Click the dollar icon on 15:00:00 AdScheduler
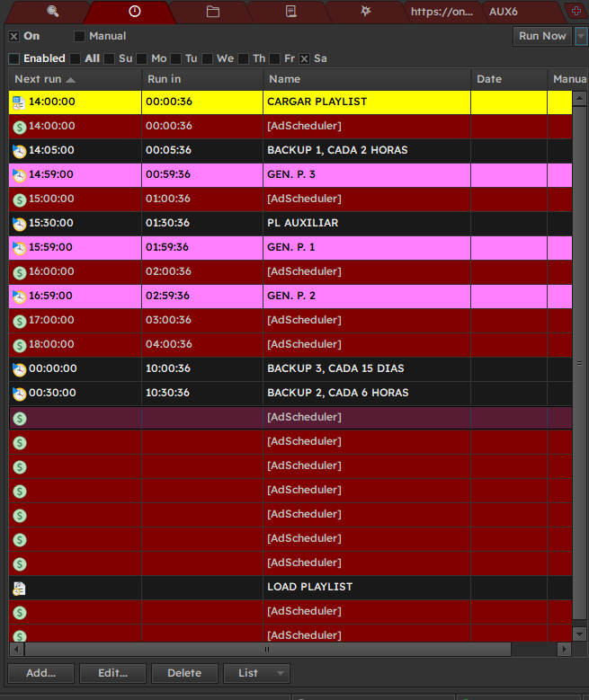589x700 pixels. (x=19, y=199)
